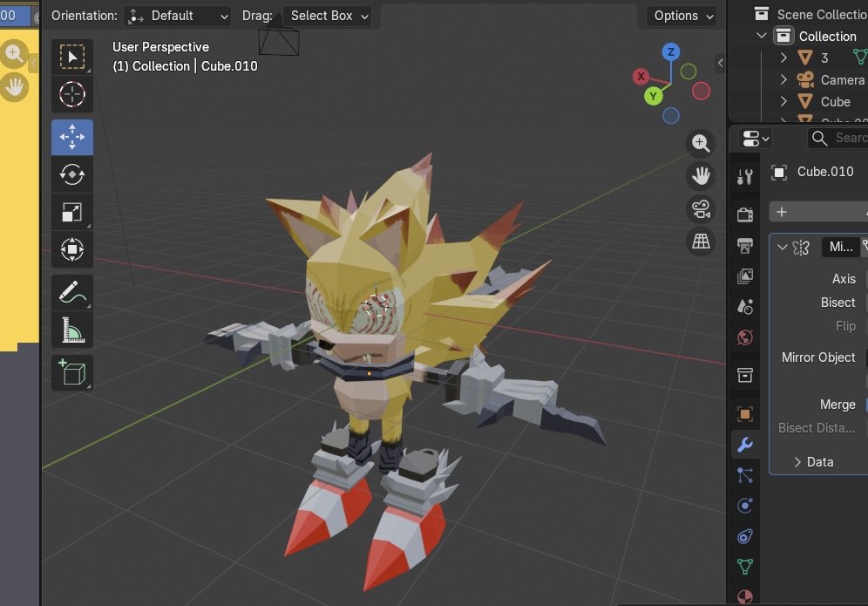
Task: Open the Output properties tab
Action: 745,245
